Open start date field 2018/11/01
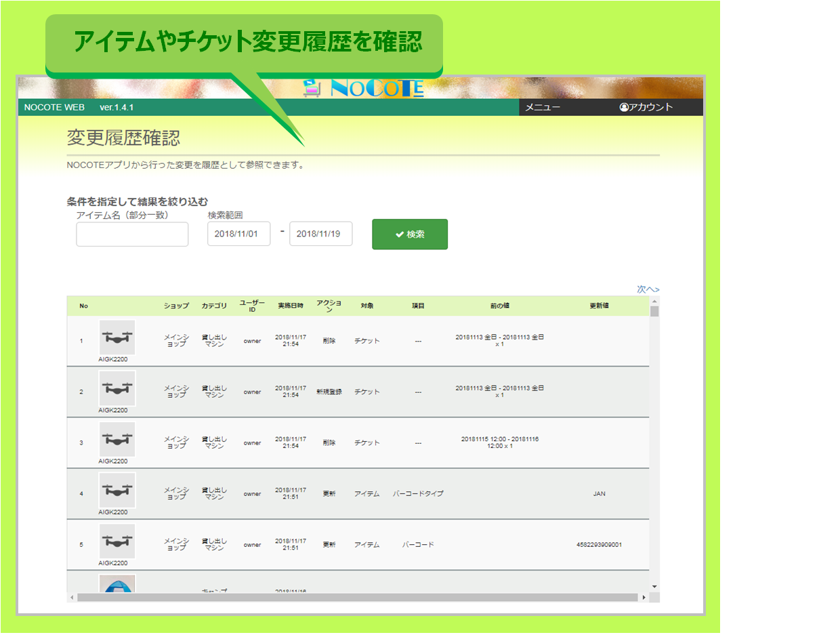840x637 pixels. tap(238, 234)
